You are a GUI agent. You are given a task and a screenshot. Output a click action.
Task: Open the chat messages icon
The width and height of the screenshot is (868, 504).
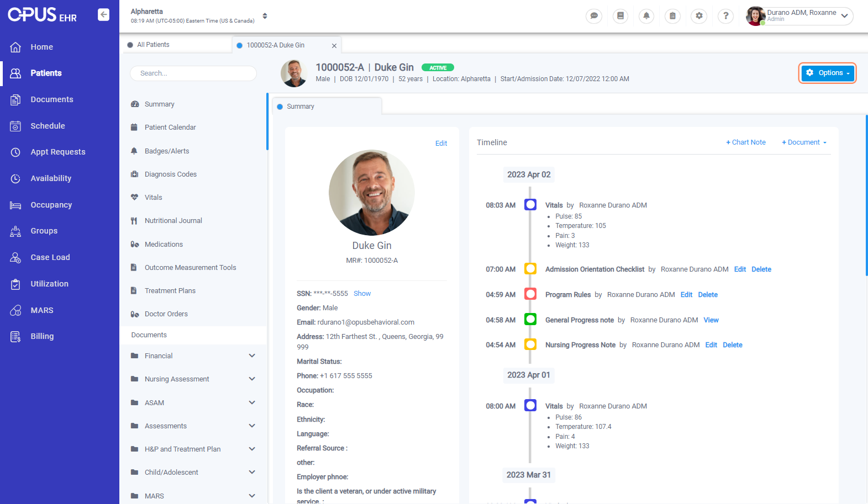point(594,16)
